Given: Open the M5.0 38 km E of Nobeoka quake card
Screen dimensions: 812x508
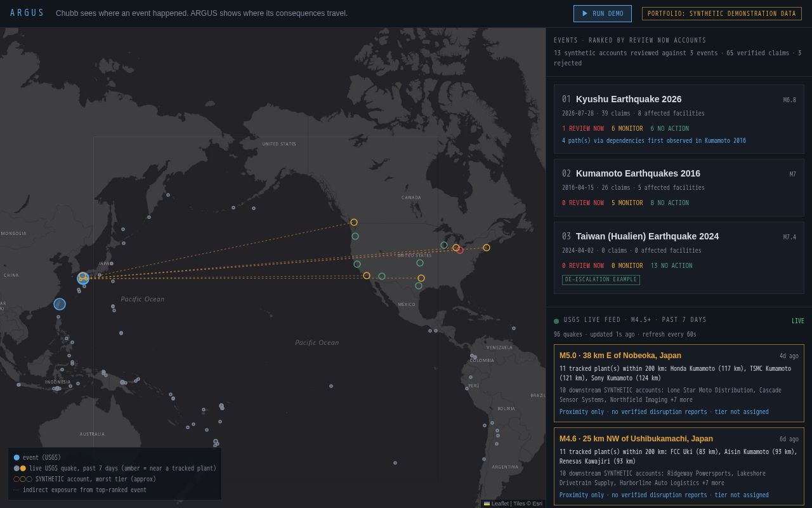Looking at the screenshot, I should coord(679,384).
